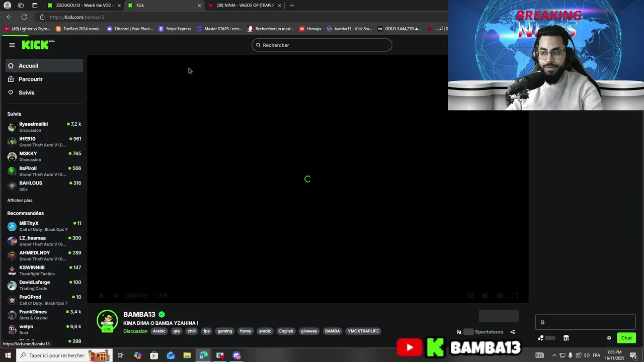Screen dimensions: 644x362
Task: Switch to ZGOUGOU13 VOD browser tab
Action: [84, 5]
